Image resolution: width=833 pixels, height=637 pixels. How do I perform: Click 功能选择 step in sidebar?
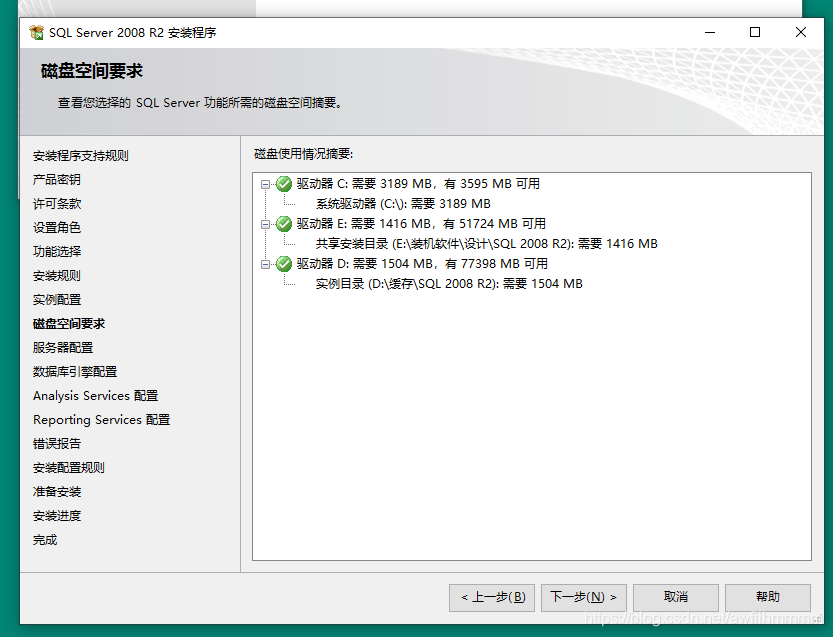[x=57, y=251]
